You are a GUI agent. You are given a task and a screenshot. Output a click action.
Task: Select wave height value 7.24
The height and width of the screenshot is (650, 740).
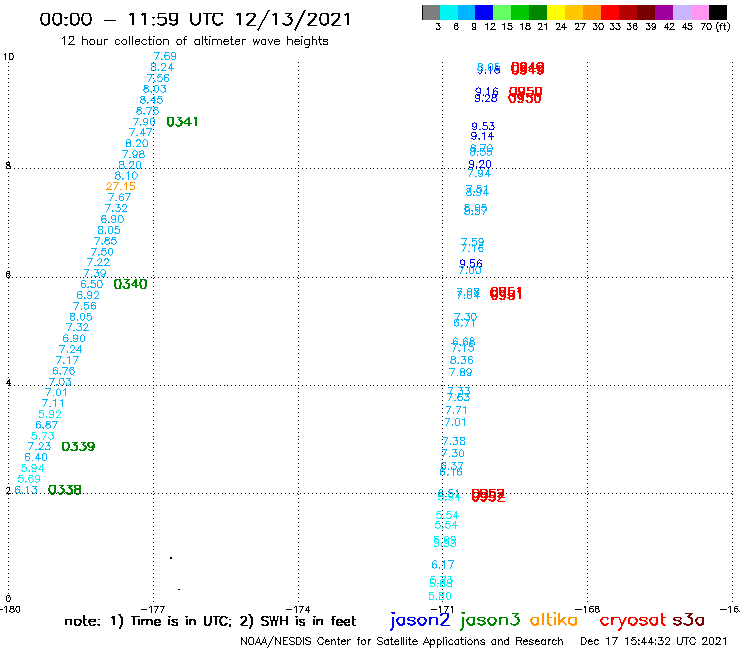[x=70, y=349]
